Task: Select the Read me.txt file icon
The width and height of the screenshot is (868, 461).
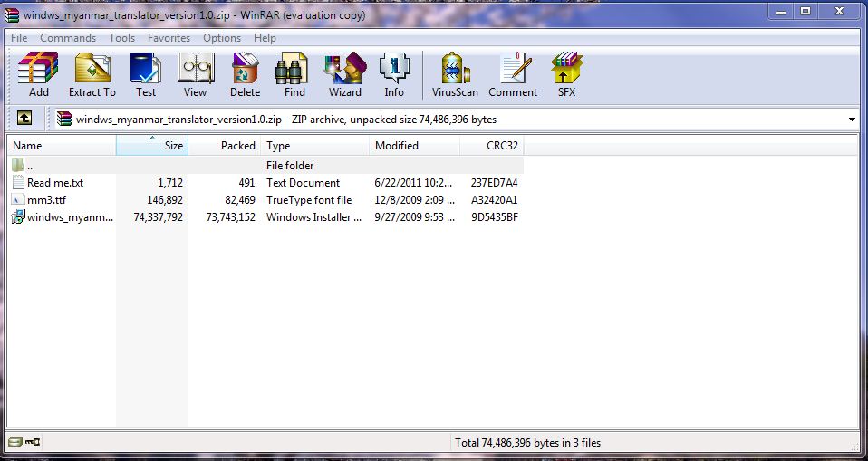Action: click(18, 182)
